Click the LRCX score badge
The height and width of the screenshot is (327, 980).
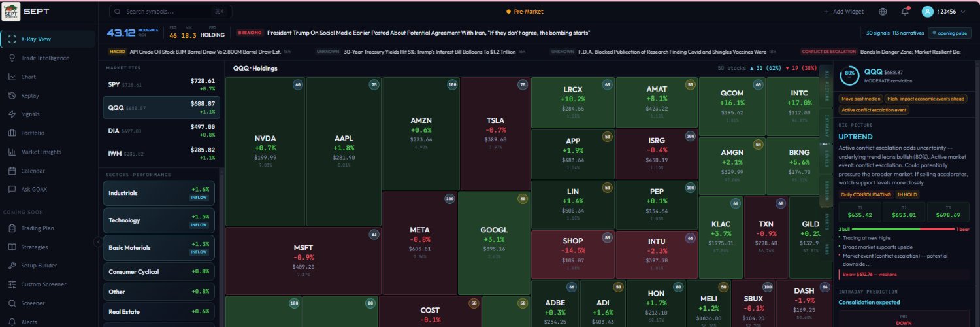(607, 84)
